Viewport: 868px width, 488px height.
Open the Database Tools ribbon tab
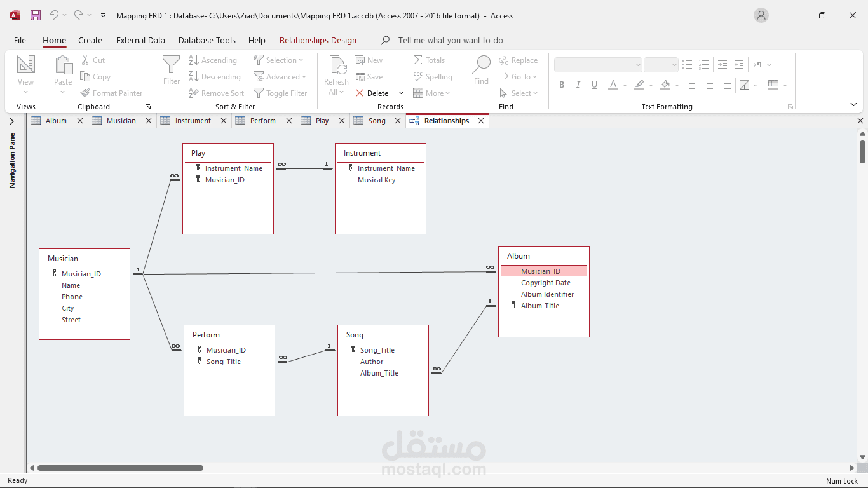207,40
